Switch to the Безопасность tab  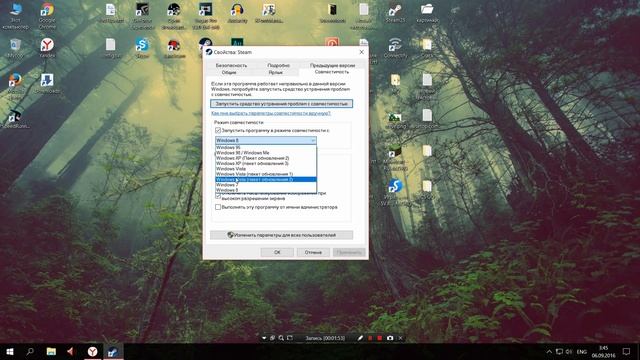(x=231, y=65)
